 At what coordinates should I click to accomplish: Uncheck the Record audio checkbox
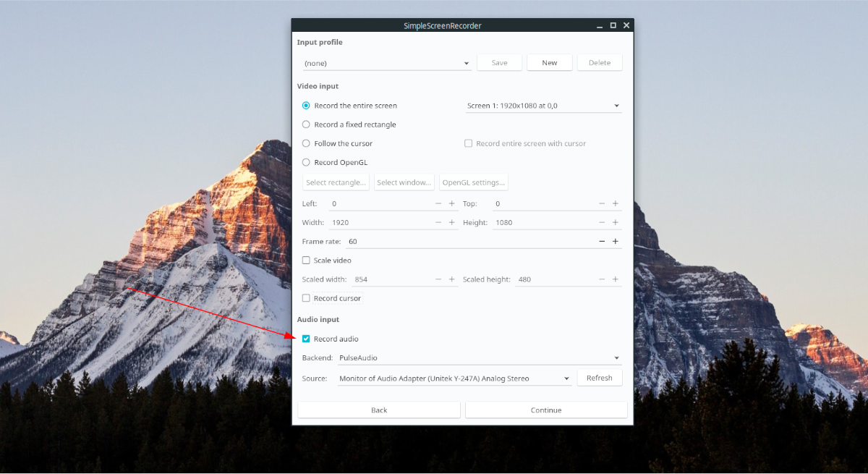pyautogui.click(x=330, y=339)
